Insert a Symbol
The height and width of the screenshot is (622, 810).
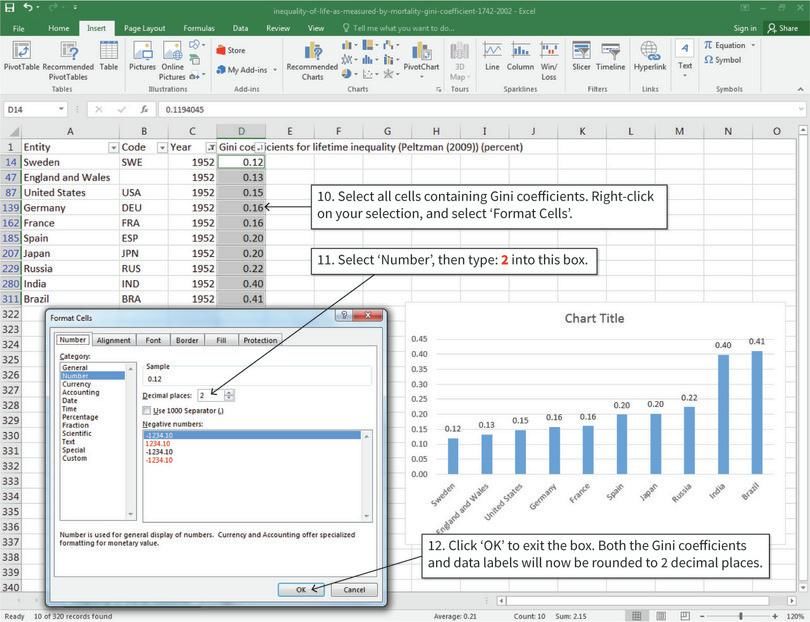(x=722, y=60)
